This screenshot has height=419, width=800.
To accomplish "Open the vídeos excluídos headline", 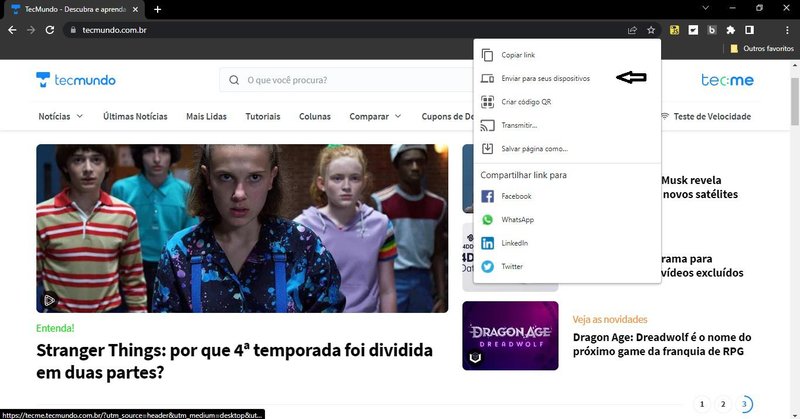I will click(x=702, y=265).
